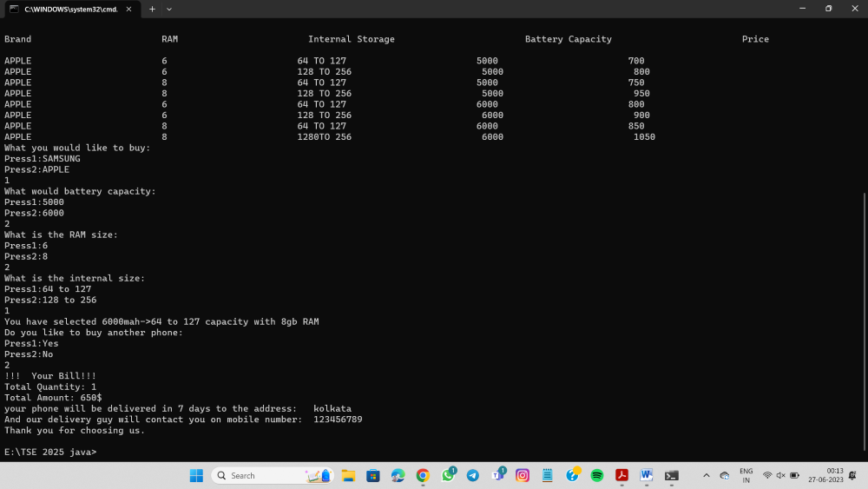Click '1280TO 256' storage text
Image resolution: width=868 pixels, height=489 pixels.
(x=325, y=136)
